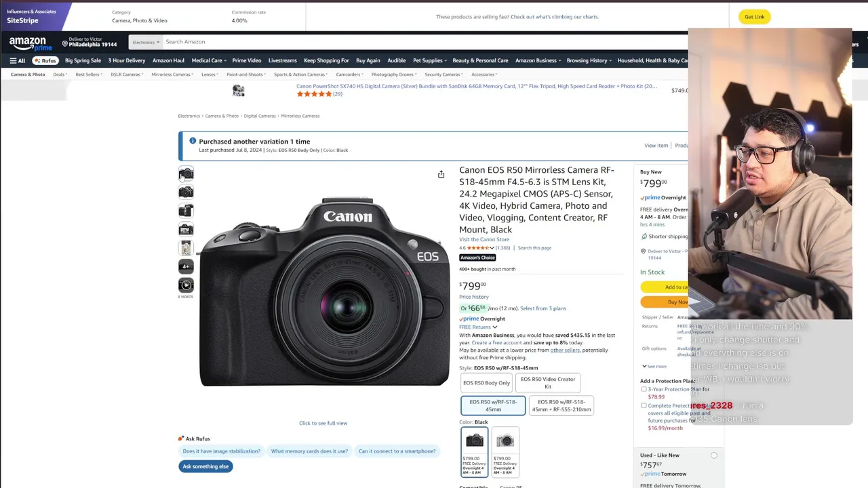The height and width of the screenshot is (488, 868).
Task: Check the 3-Year Protection Plan checkbox
Action: coord(644,389)
